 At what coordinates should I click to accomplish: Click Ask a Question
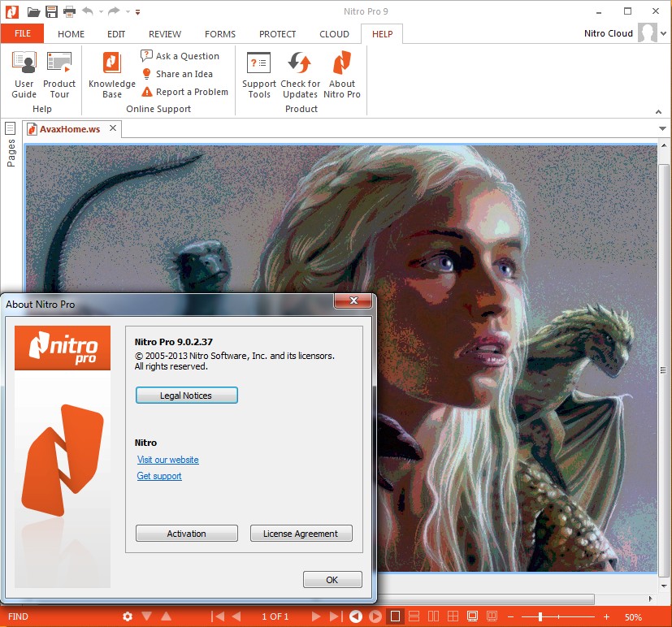point(180,56)
